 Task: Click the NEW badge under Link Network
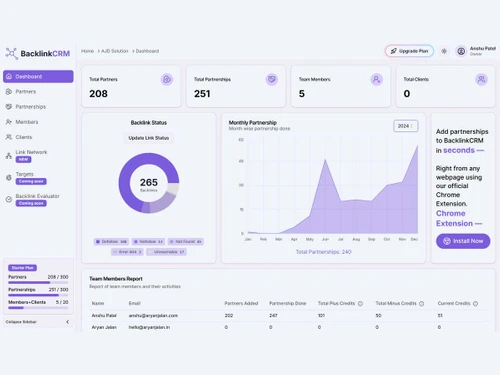click(x=23, y=159)
